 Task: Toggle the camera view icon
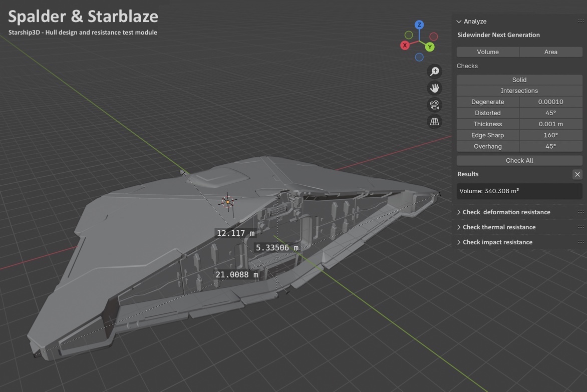434,105
